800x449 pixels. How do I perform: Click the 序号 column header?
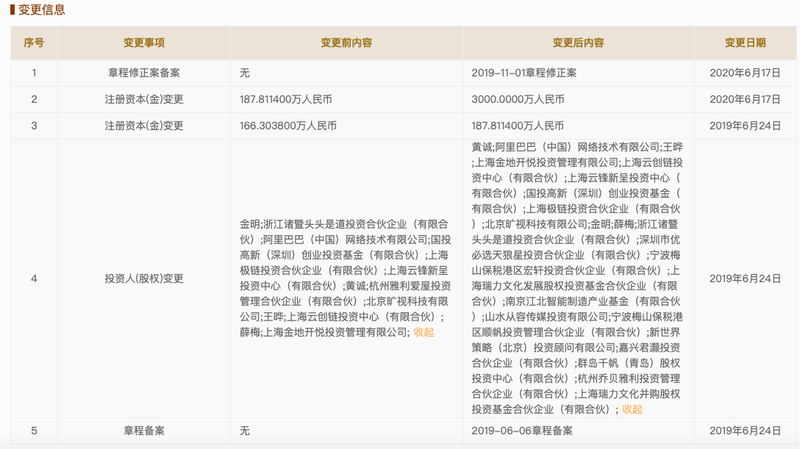[34, 43]
